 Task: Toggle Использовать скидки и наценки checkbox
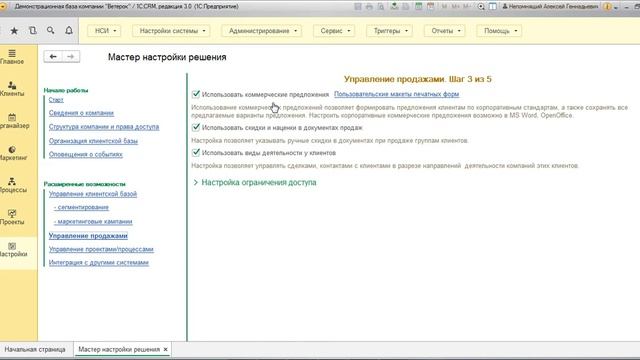[x=196, y=127]
